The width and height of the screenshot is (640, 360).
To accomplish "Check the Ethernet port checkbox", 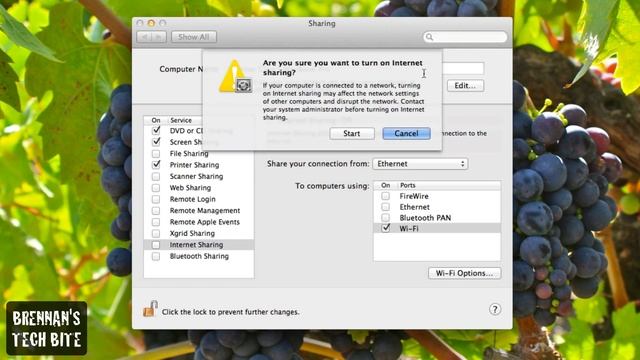I will pyautogui.click(x=385, y=207).
